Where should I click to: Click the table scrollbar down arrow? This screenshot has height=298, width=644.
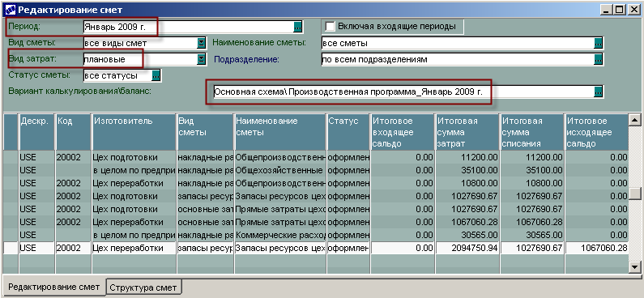click(634, 267)
